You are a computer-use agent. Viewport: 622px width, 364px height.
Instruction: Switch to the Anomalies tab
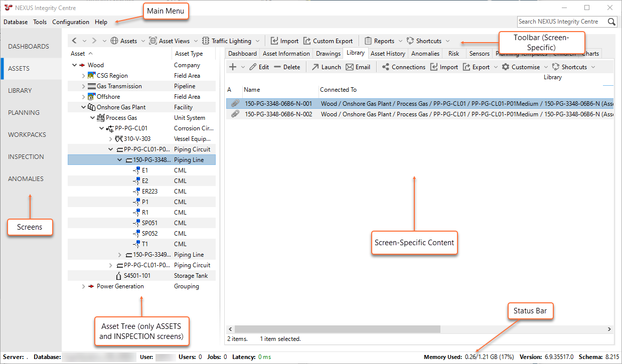(425, 53)
